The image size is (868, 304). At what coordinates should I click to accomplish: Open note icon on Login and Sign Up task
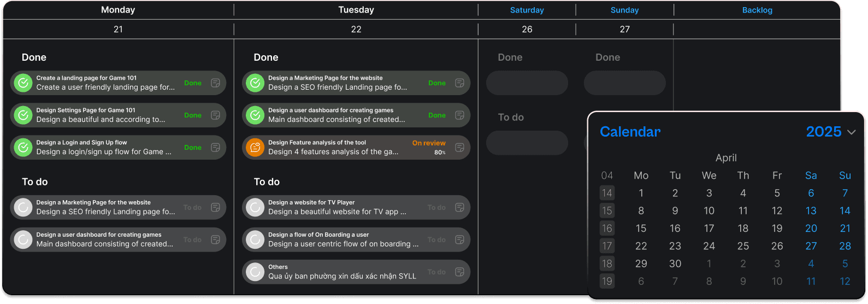click(216, 148)
